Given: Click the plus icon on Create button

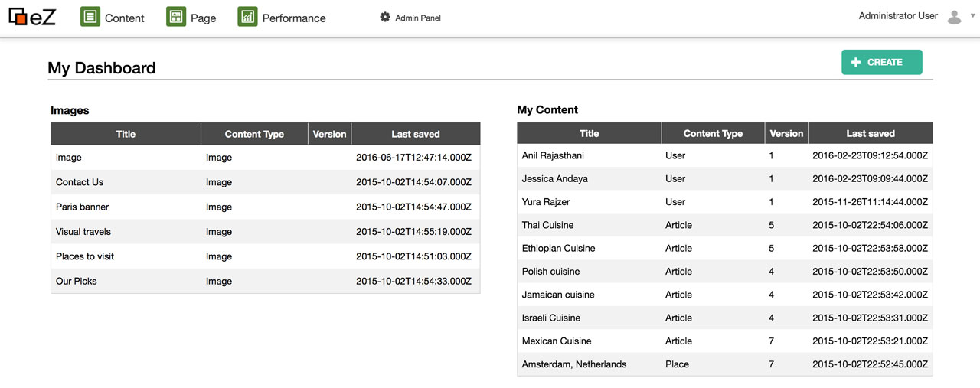Looking at the screenshot, I should pos(856,63).
